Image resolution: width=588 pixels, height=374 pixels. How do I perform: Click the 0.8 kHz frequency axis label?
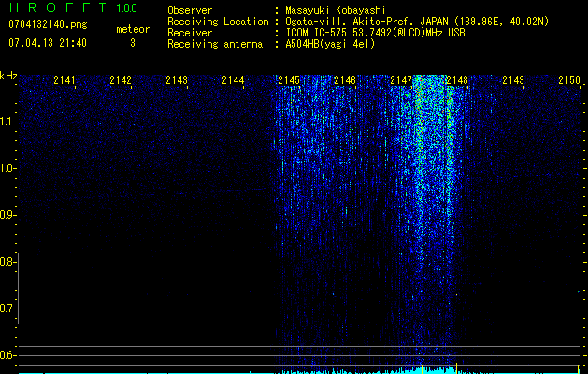click(7, 262)
